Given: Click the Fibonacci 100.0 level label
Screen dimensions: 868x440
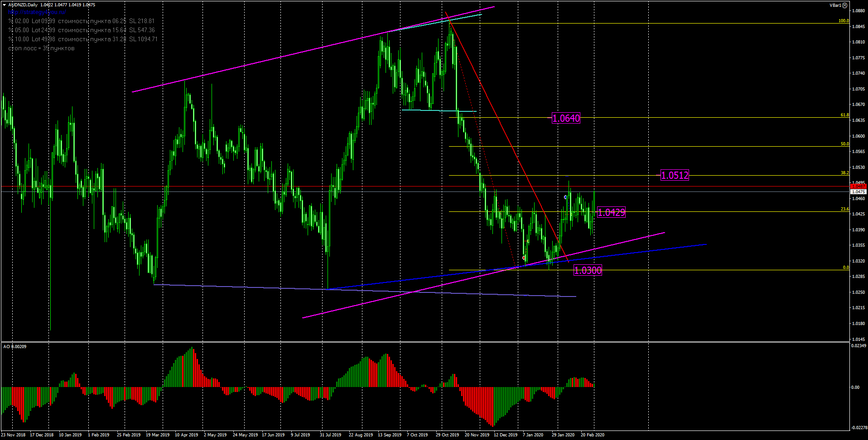Looking at the screenshot, I should [x=843, y=21].
